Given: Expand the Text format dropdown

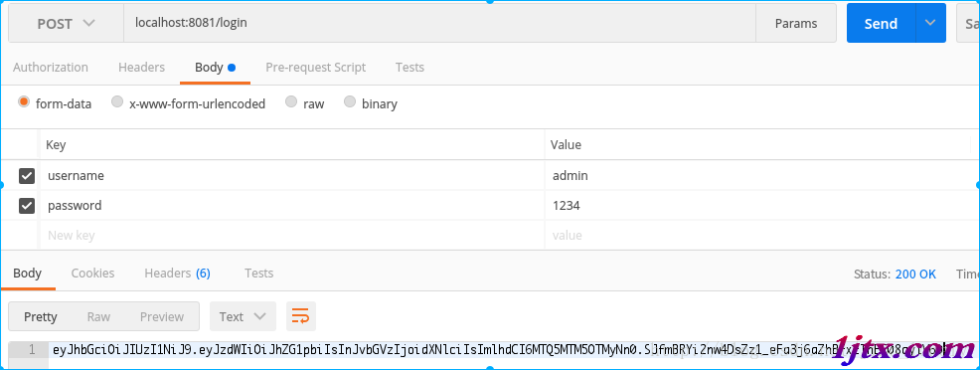Looking at the screenshot, I should (x=243, y=316).
